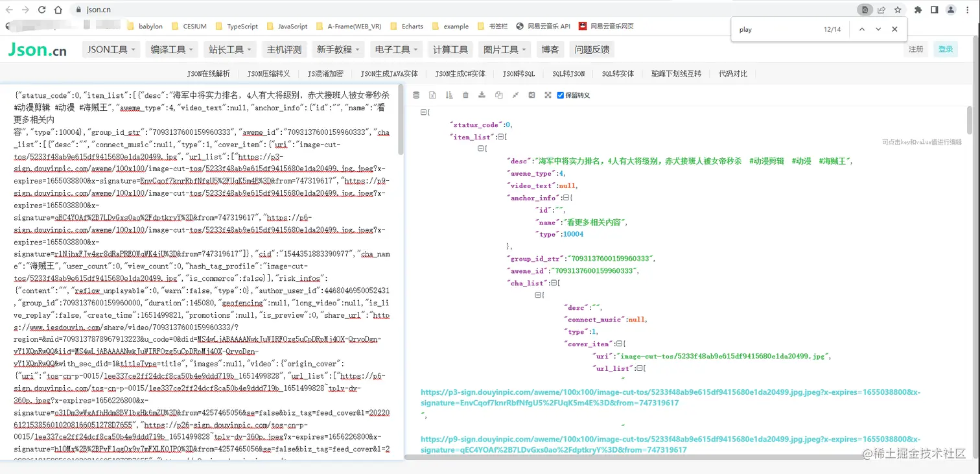Viewport: 980px width, 474px height.
Task: Click the share page icon in address bar
Action: 881,10
